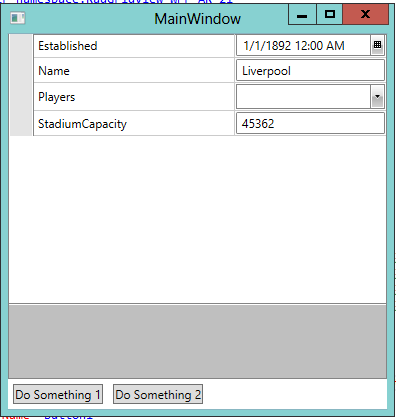Click the MainWindow app icon in title bar

[18, 18]
